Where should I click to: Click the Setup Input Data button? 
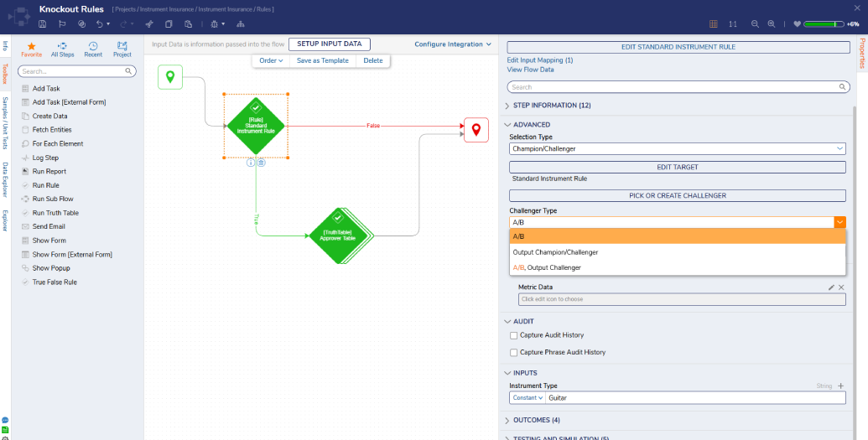point(330,44)
